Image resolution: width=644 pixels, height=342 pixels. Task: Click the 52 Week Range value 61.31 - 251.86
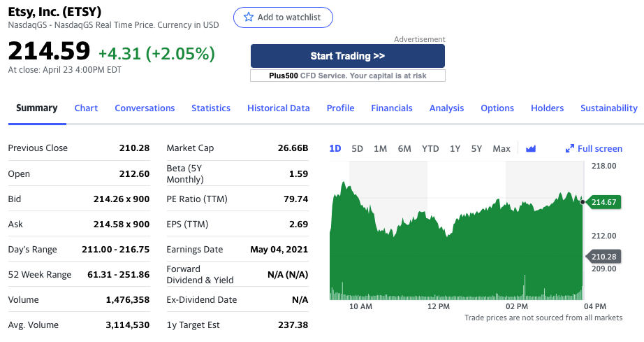tap(118, 275)
